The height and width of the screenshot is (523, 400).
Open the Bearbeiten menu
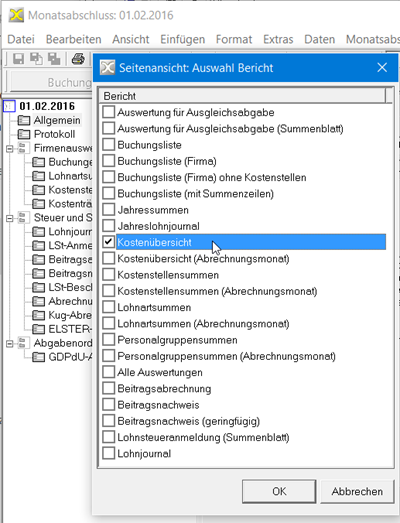[x=73, y=39]
